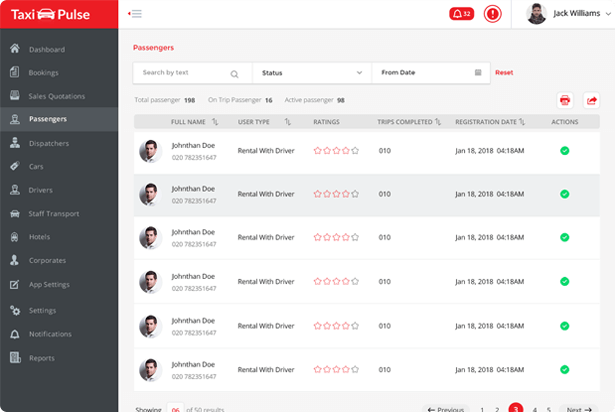This screenshot has height=412, width=615.
Task: Click the Taxi Pulse logo
Action: click(50, 15)
